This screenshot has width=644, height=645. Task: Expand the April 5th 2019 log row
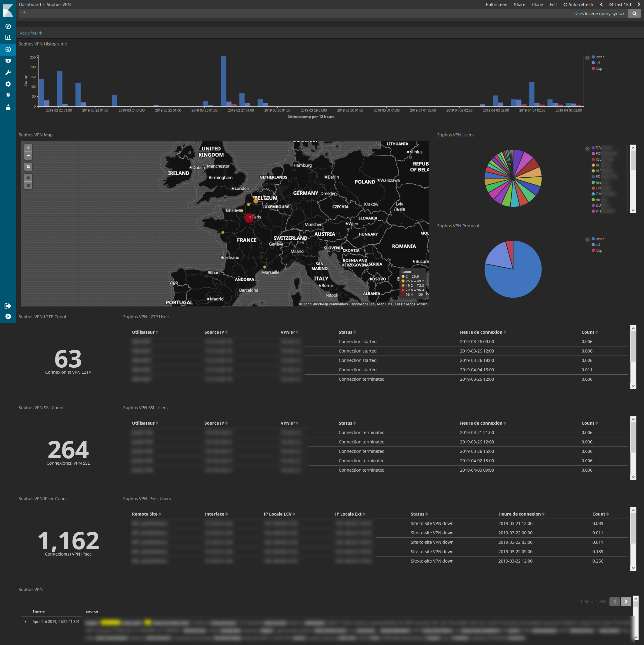(x=26, y=622)
